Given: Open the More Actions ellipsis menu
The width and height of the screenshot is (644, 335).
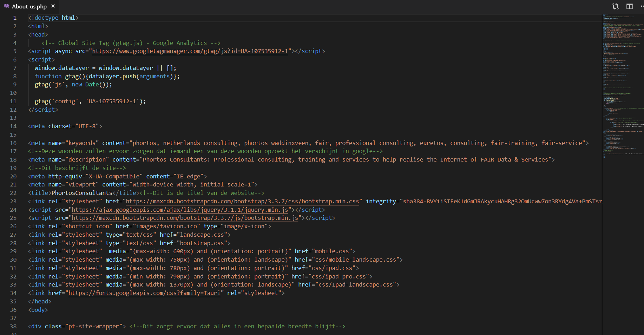Looking at the screenshot, I should coord(642,6).
